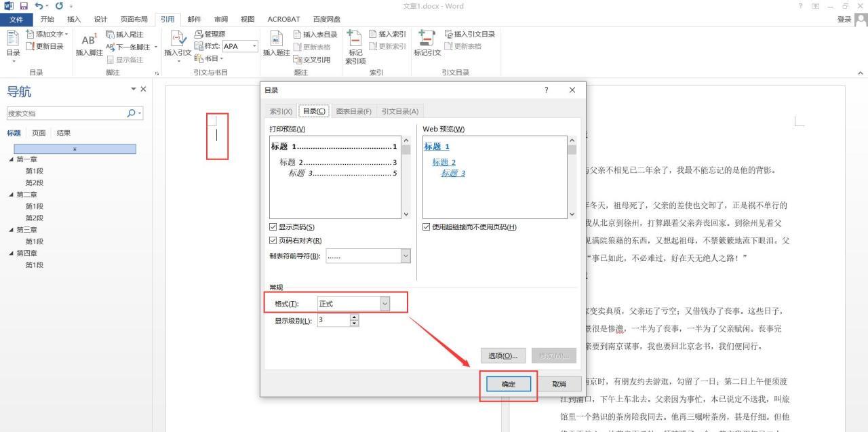Collapse 第四章 in navigation tree
868x432 pixels.
click(12, 253)
